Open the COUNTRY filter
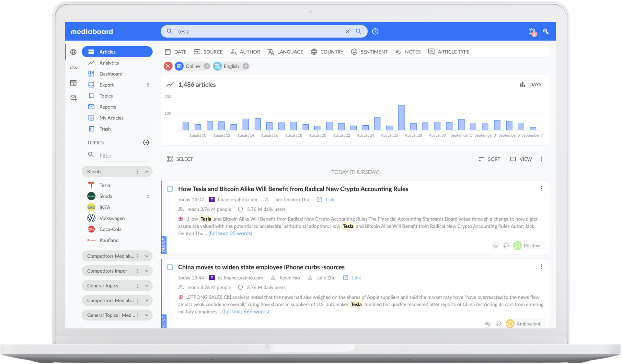This screenshot has width=622, height=364. pos(327,52)
